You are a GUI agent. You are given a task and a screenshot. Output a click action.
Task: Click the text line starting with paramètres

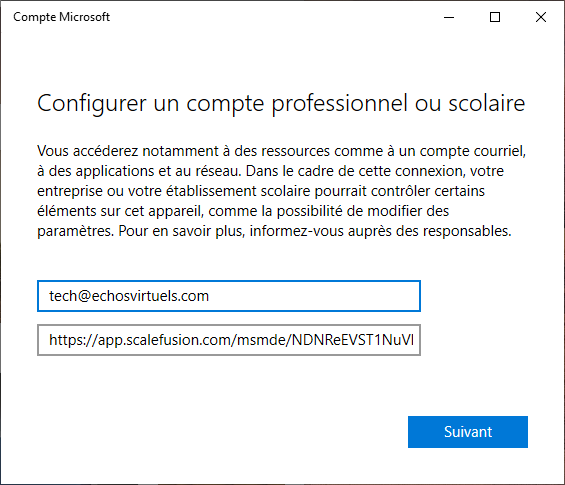(274, 231)
